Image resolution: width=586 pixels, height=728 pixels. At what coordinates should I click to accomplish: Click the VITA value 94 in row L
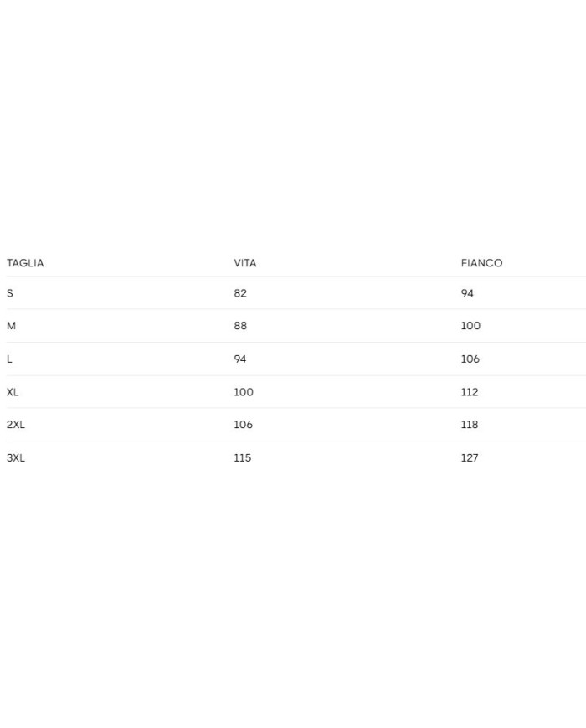coord(240,359)
